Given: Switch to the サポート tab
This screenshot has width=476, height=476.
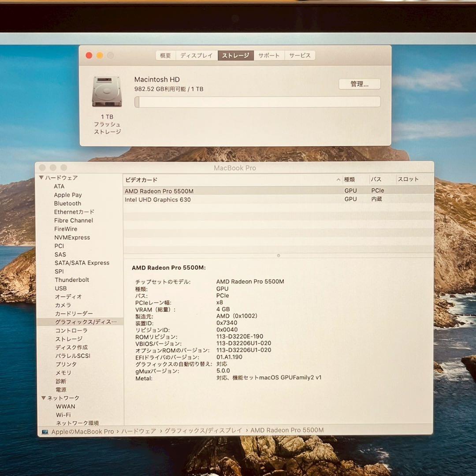Looking at the screenshot, I should click(x=269, y=55).
